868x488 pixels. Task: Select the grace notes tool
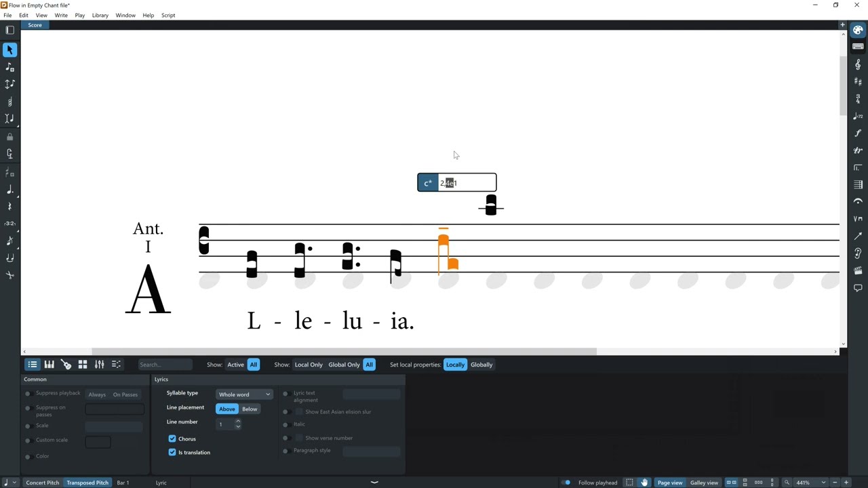(9, 241)
